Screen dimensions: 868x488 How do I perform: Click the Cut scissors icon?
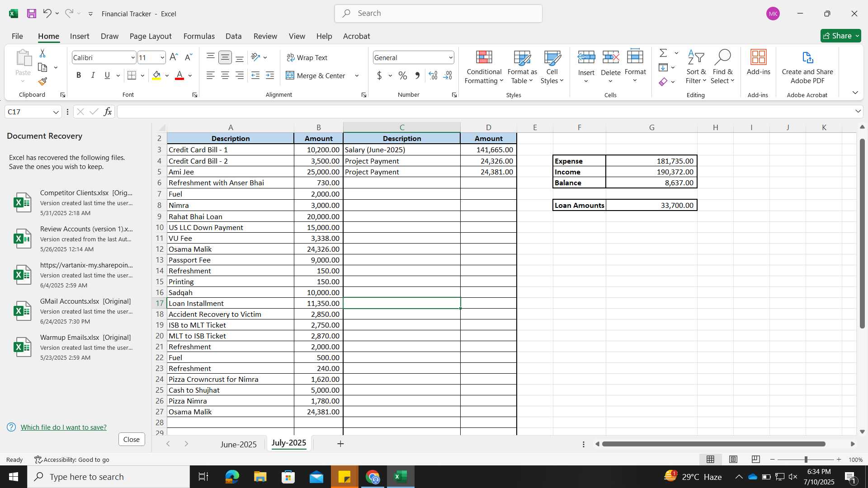pyautogui.click(x=42, y=53)
